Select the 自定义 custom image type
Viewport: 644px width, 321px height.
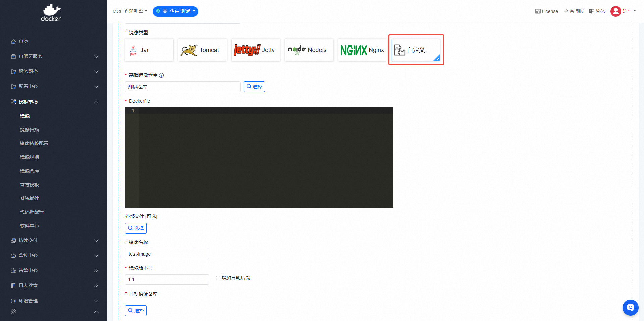[x=416, y=50]
